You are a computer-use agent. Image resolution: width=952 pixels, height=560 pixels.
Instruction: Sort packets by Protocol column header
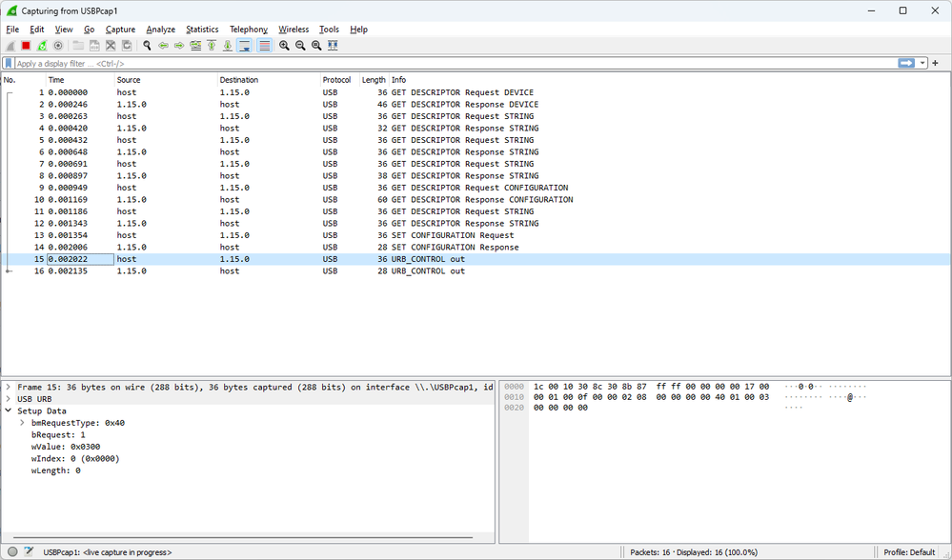pyautogui.click(x=337, y=80)
